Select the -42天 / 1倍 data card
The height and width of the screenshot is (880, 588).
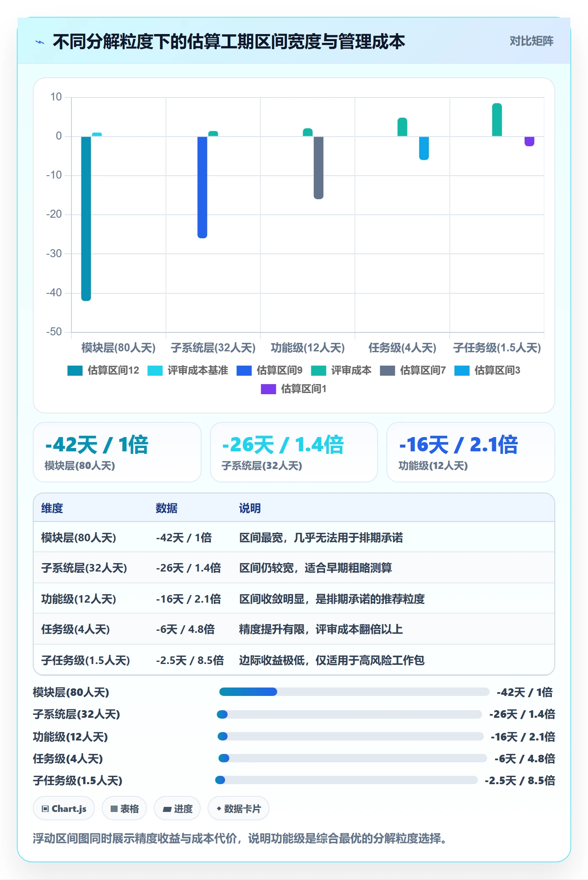[x=117, y=452]
